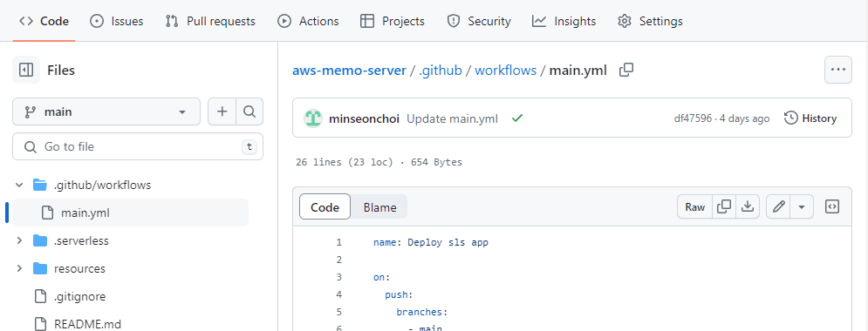Image resolution: width=868 pixels, height=331 pixels.
Task: Open the Code tab
Action: tap(44, 21)
